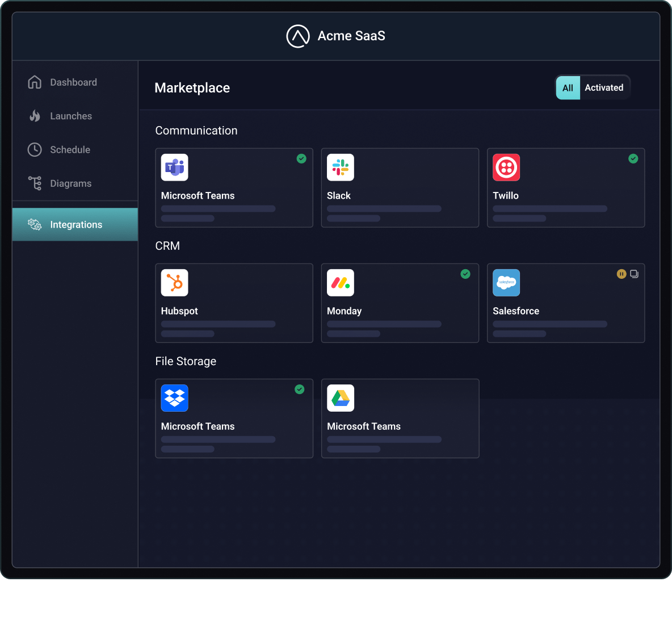This screenshot has height=636, width=672.
Task: Select the All filter tab
Action: click(x=568, y=87)
